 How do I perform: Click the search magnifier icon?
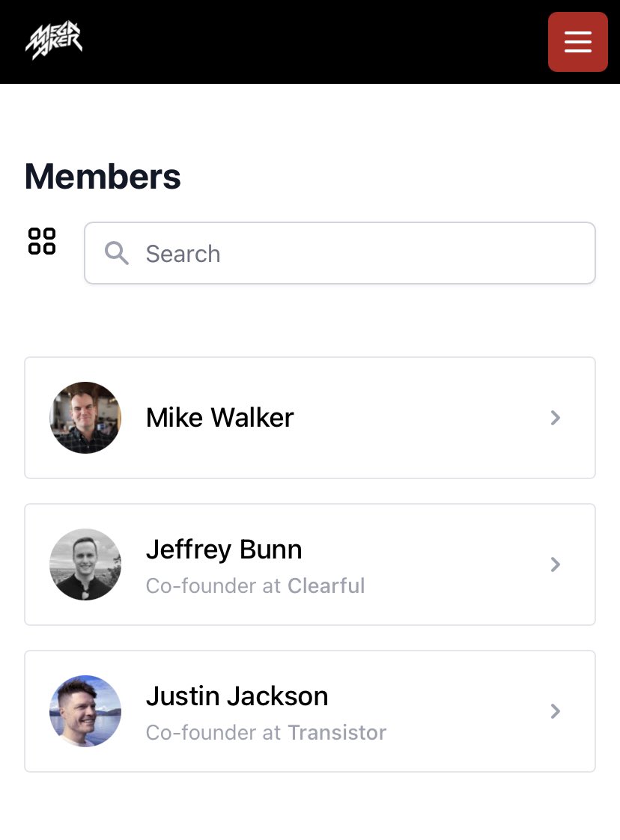pos(116,253)
